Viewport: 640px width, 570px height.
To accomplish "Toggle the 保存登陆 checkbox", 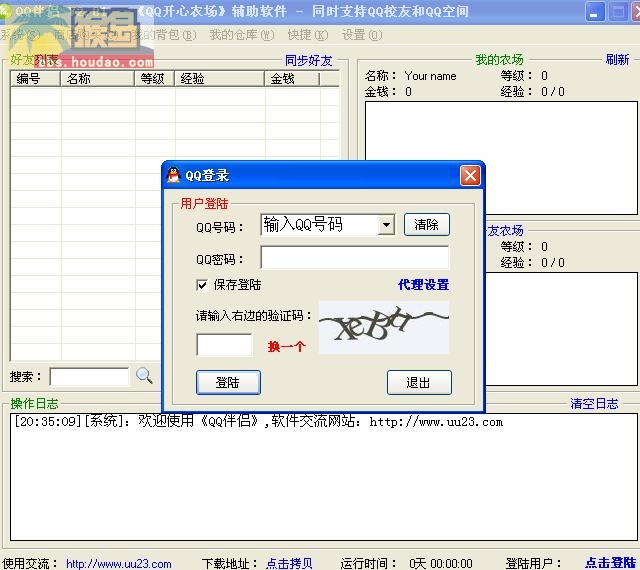I will pos(202,285).
